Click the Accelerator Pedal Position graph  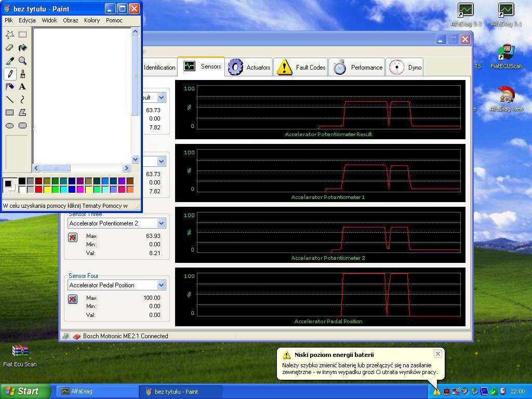pos(320,297)
